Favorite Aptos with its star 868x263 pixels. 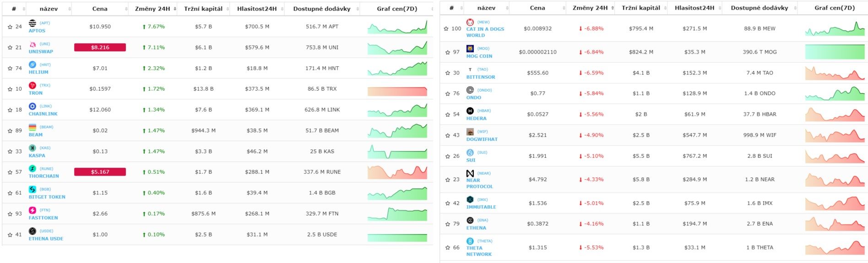coord(10,27)
